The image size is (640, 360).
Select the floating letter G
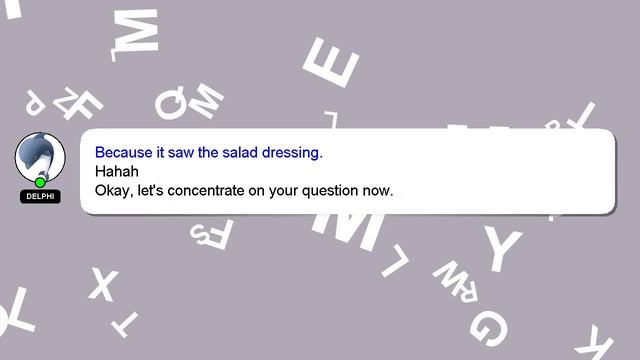(x=489, y=328)
